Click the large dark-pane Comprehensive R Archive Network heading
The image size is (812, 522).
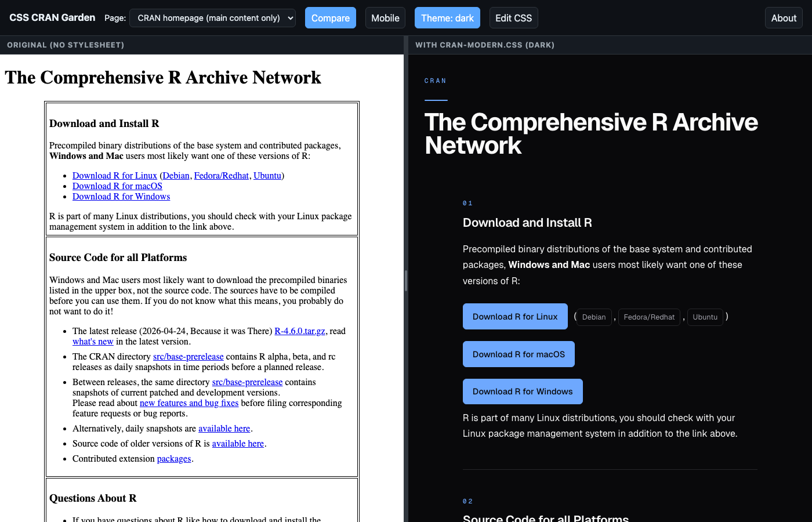(591, 134)
